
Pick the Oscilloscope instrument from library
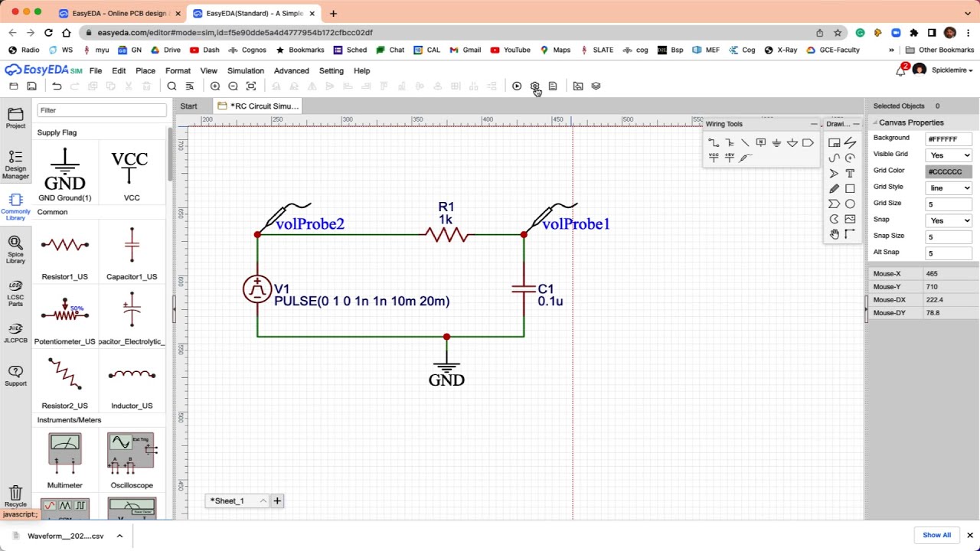(132, 460)
